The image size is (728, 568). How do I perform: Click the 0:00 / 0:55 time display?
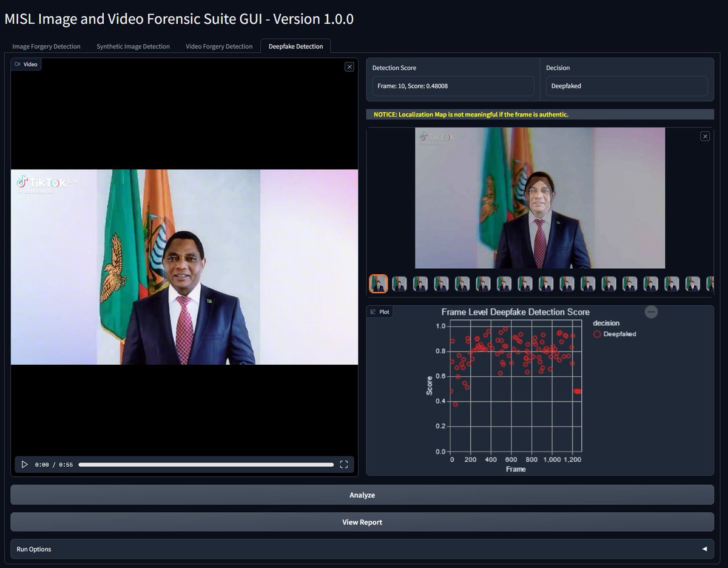click(x=54, y=465)
